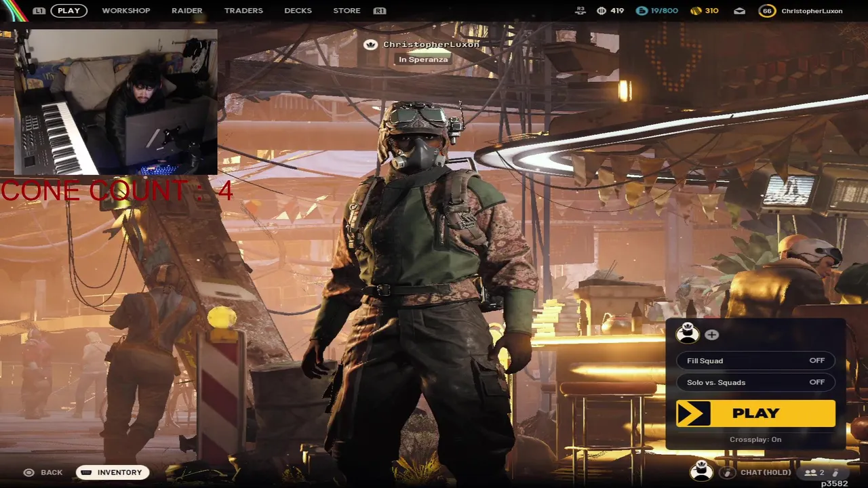This screenshot has height=488, width=868.
Task: Click the level 66 ring badge
Action: tap(767, 11)
